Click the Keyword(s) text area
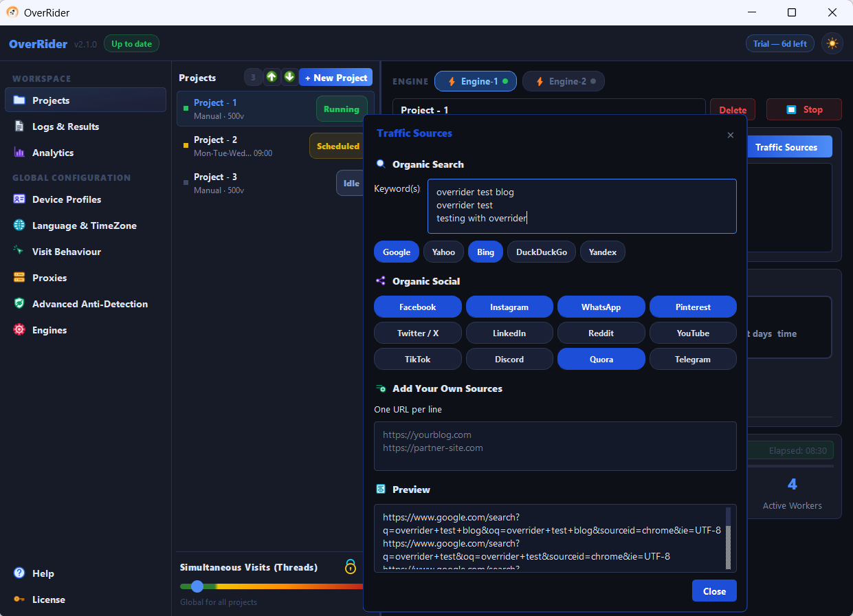Viewport: 853px width, 616px height. (x=582, y=206)
